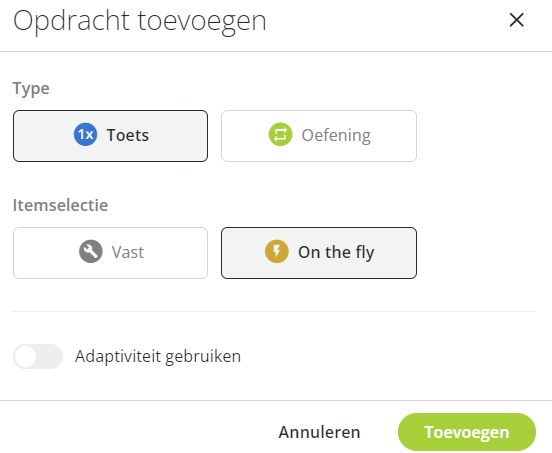Click the yellow lightning bolt icon
Image resolution: width=552 pixels, height=453 pixels.
pos(277,252)
